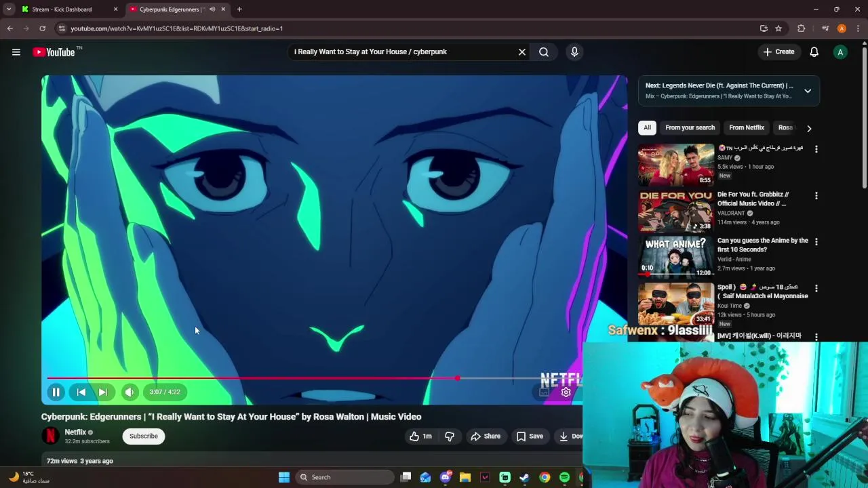Open options for the K.will MV
The width and height of the screenshot is (868, 488).
tap(816, 336)
